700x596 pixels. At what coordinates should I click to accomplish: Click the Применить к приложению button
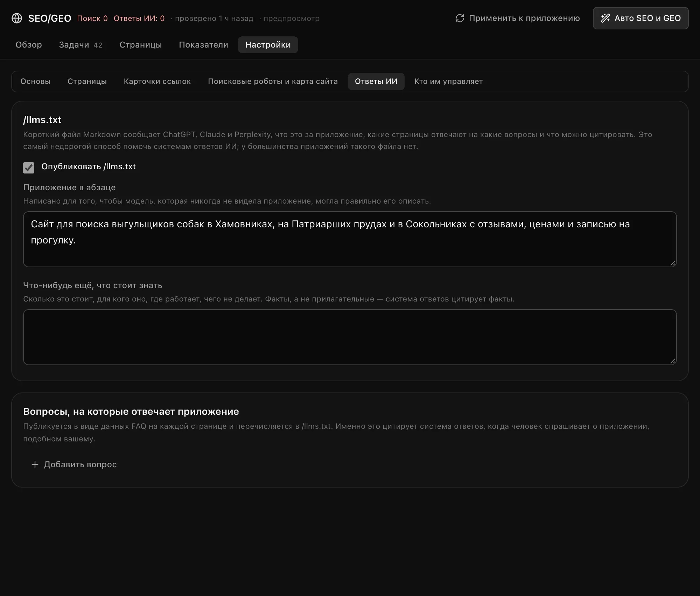click(x=518, y=18)
